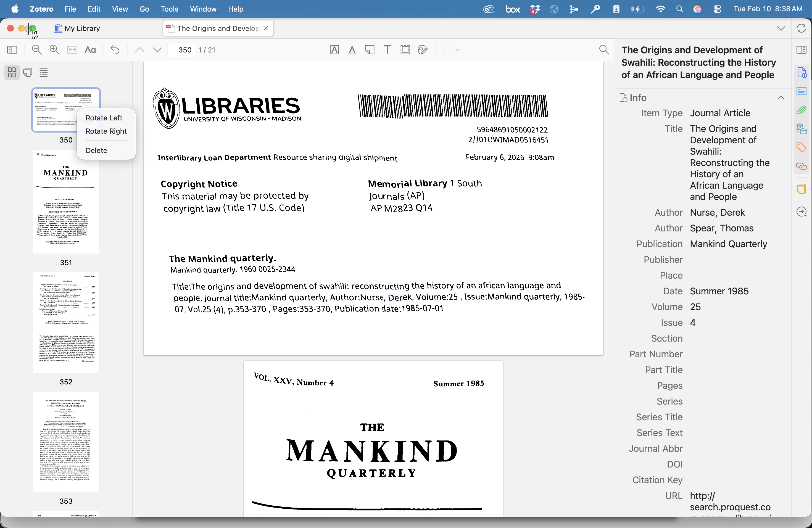Viewport: 812px width, 528px height.
Task: Open the tab list dropdown arrow
Action: (781, 28)
